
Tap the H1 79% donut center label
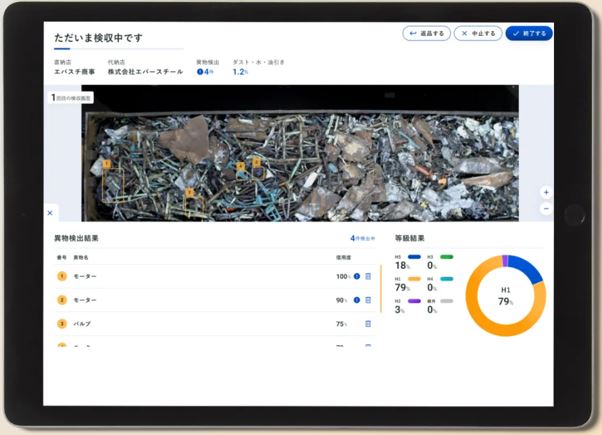506,296
